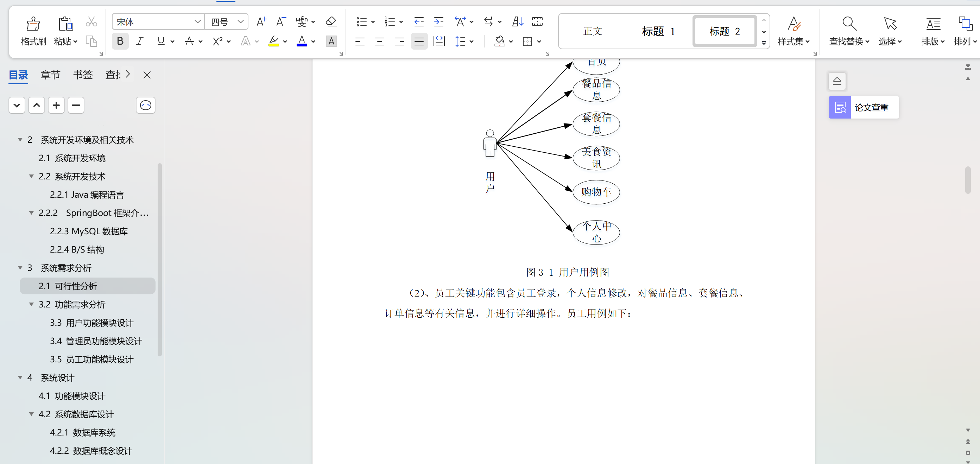Apply the 标题 1 heading style

(658, 31)
